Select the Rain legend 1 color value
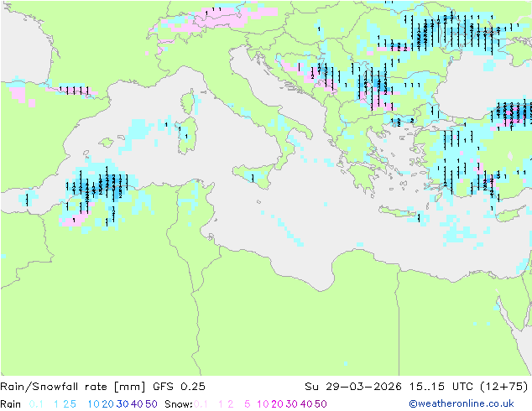532x411 pixels. pos(56,404)
